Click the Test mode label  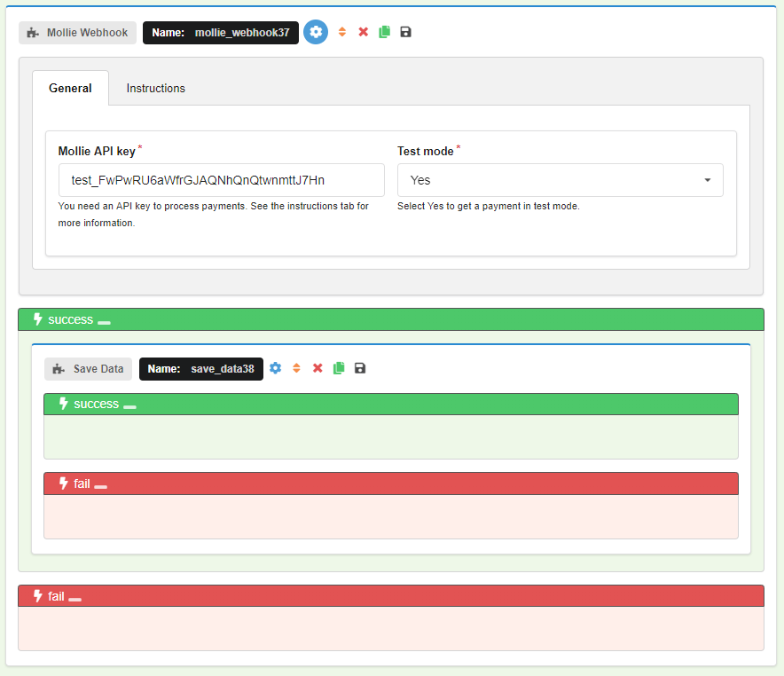pyautogui.click(x=426, y=151)
